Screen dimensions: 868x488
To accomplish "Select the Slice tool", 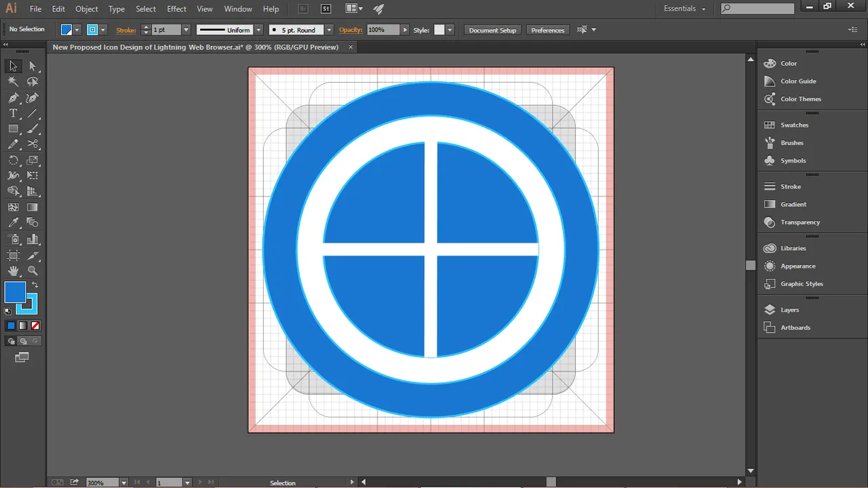I will click(x=33, y=256).
